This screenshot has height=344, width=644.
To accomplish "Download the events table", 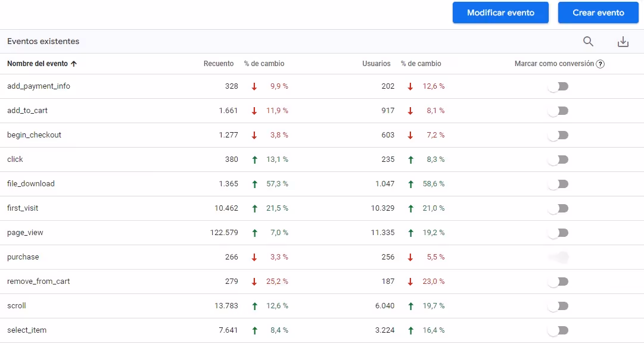I will (x=623, y=41).
